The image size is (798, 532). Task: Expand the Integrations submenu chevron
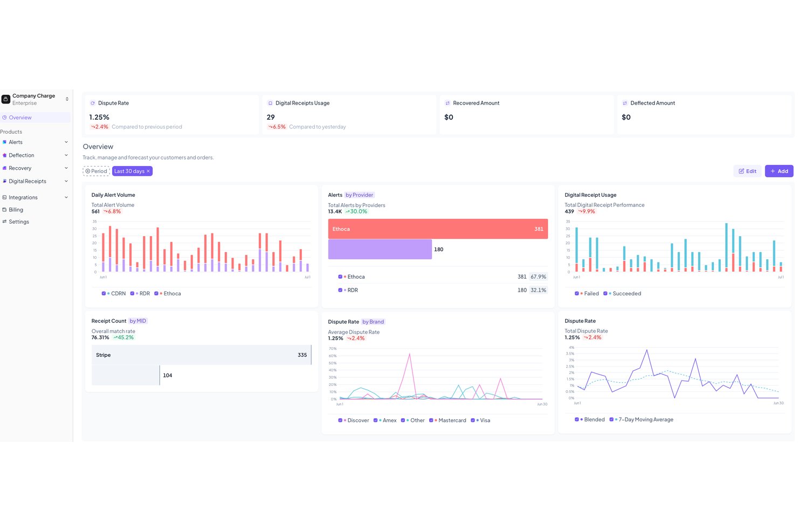66,197
